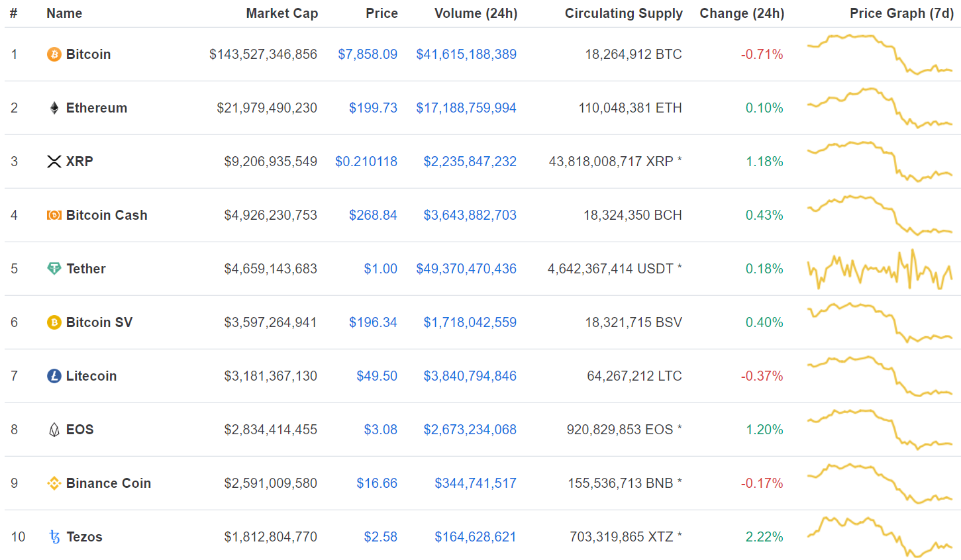The height and width of the screenshot is (560, 961).
Task: Click Binance Coin volume $344,741,517
Action: tap(476, 483)
